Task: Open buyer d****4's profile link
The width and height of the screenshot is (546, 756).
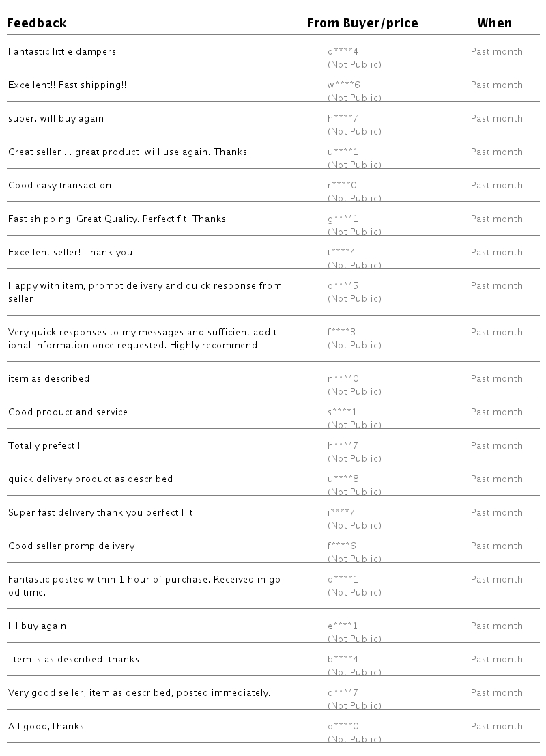Action: point(343,51)
